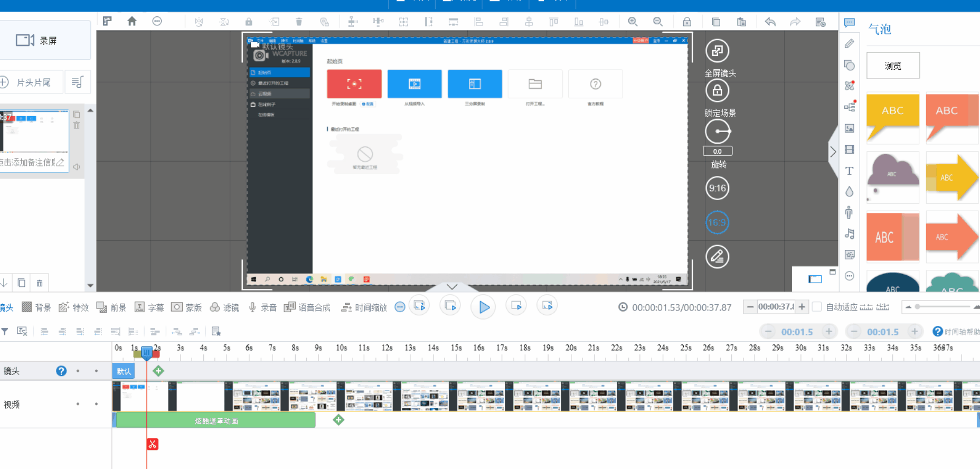Click the trash delete icon in top toolbar
The image size is (980, 469).
pos(299,22)
